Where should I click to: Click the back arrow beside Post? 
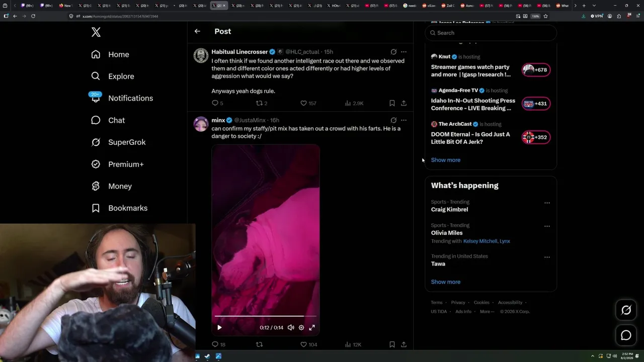pos(197,31)
